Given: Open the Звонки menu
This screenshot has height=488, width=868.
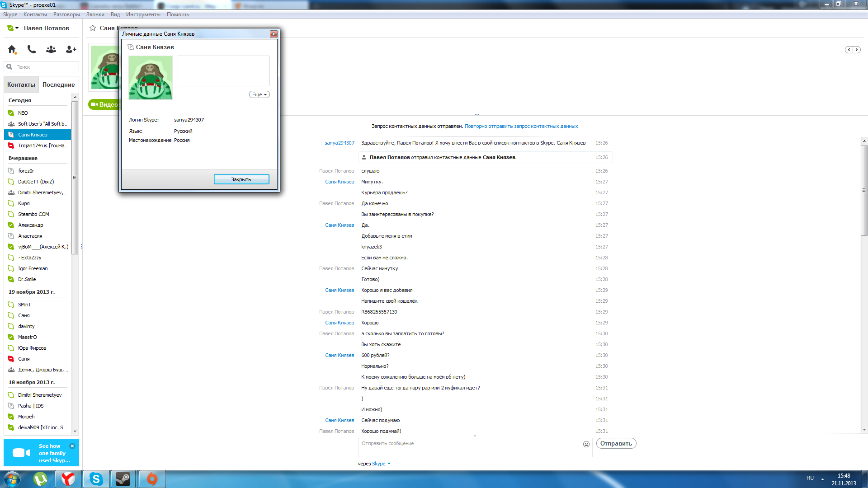Looking at the screenshot, I should tap(95, 14).
